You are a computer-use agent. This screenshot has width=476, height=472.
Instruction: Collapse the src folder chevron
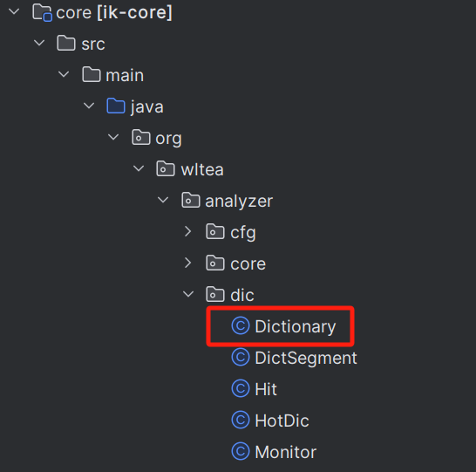pos(39,43)
